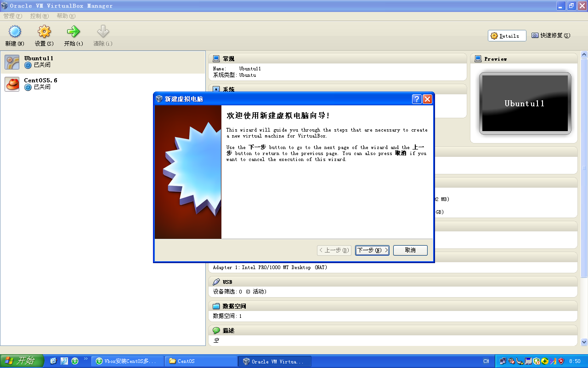
Task: Click the Preview section monitor icon
Action: tap(478, 58)
